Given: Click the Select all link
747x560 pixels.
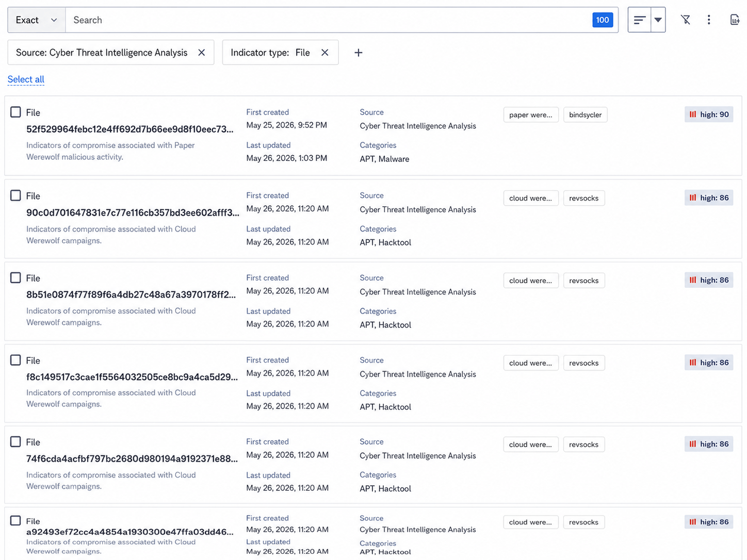Looking at the screenshot, I should pos(26,79).
